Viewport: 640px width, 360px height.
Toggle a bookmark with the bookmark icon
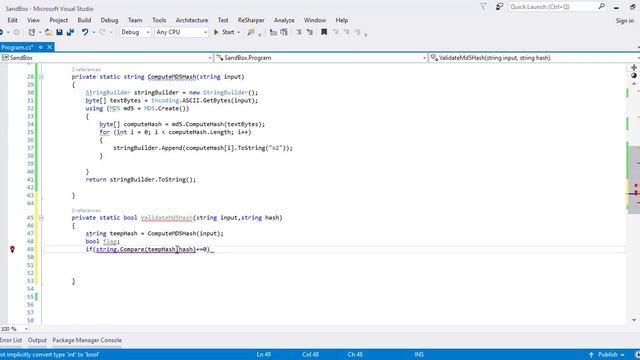[x=324, y=32]
